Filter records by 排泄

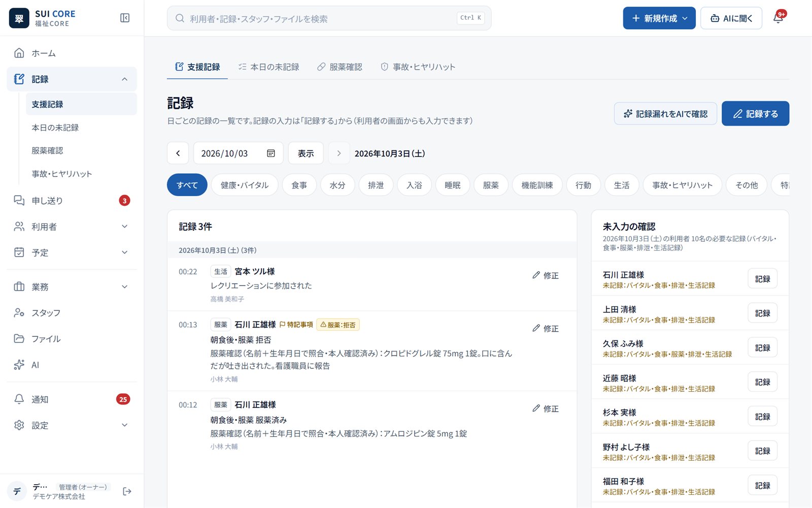tap(376, 185)
